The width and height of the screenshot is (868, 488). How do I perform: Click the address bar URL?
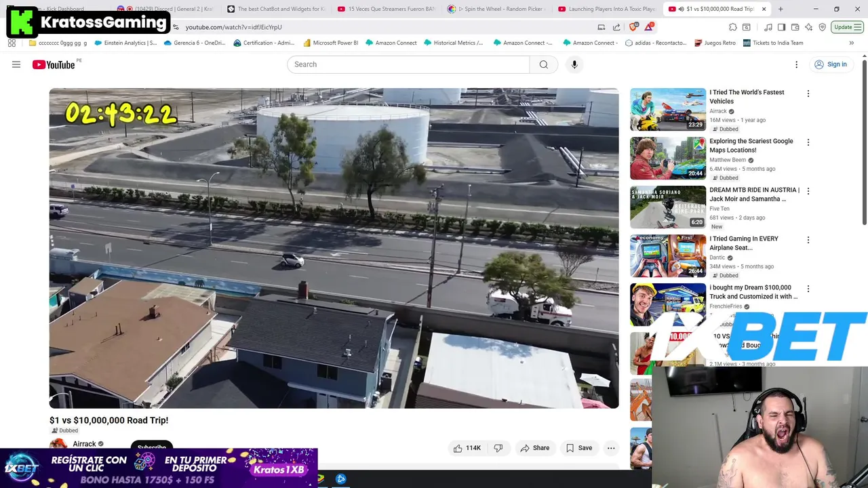233,27
